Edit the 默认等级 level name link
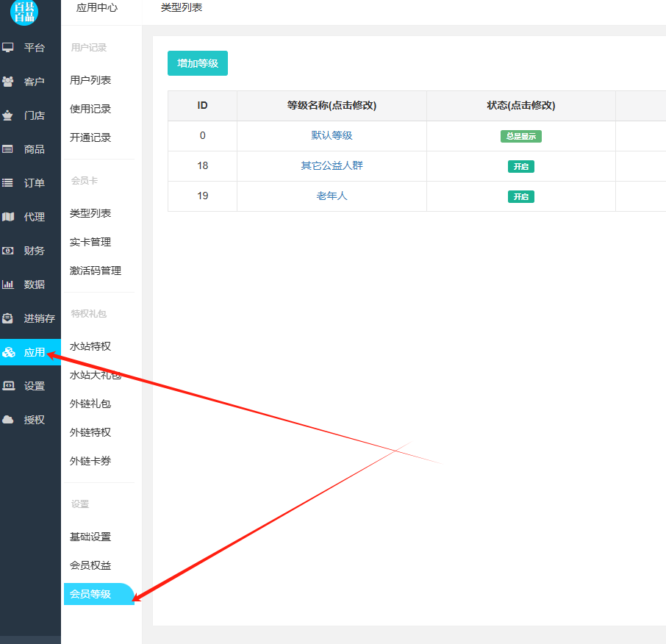 coord(332,136)
